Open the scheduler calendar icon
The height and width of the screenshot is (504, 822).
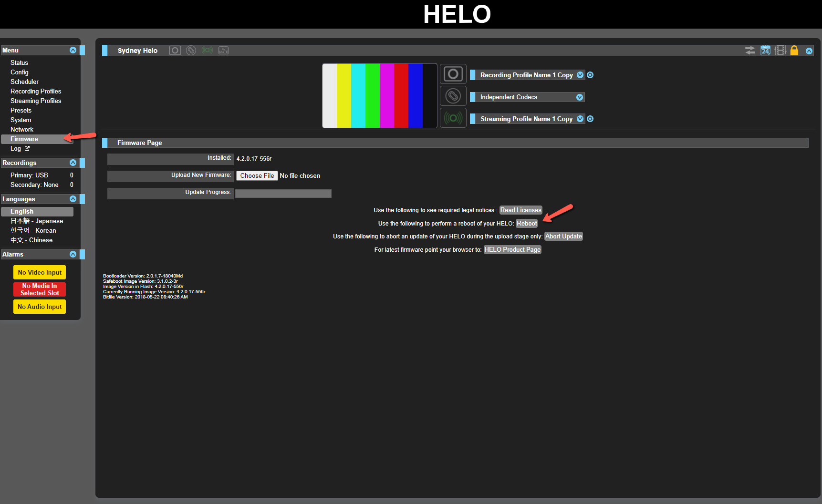click(765, 51)
